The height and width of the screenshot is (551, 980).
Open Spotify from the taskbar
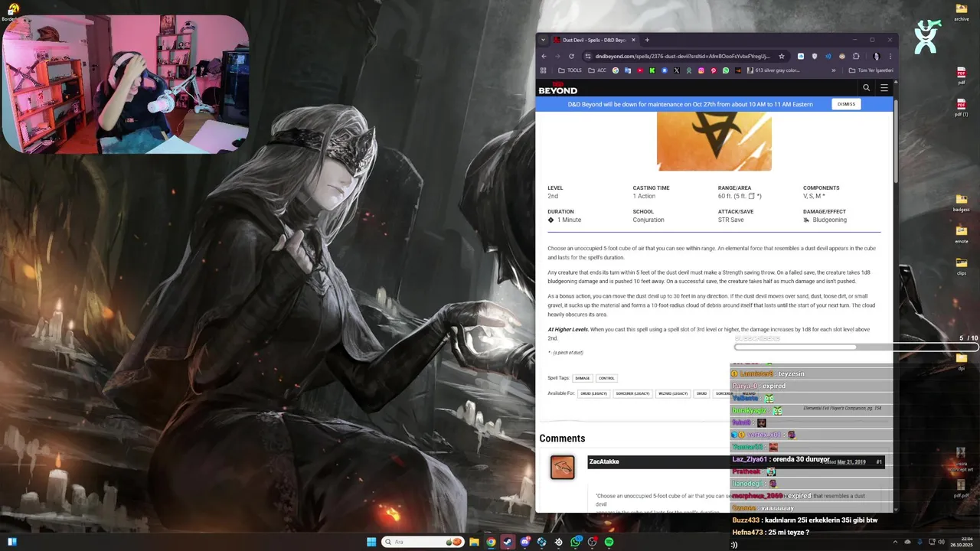(609, 542)
